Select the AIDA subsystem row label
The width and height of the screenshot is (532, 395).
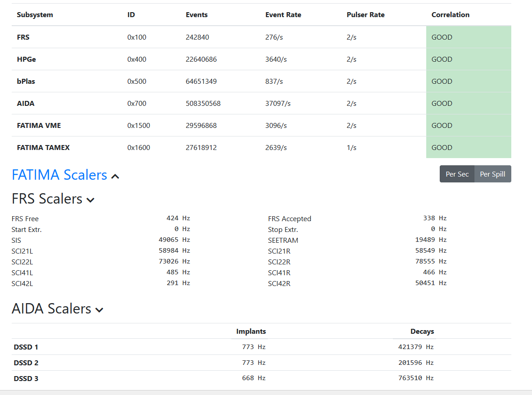point(26,103)
